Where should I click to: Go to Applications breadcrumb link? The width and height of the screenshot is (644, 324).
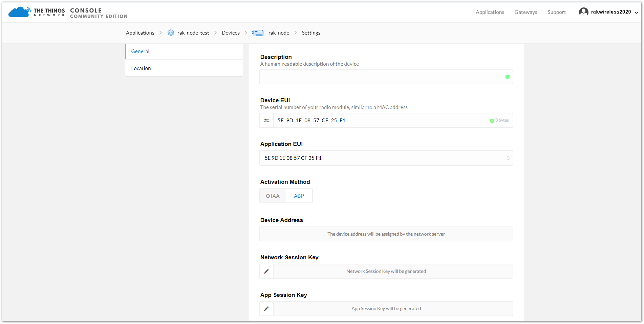tap(140, 33)
